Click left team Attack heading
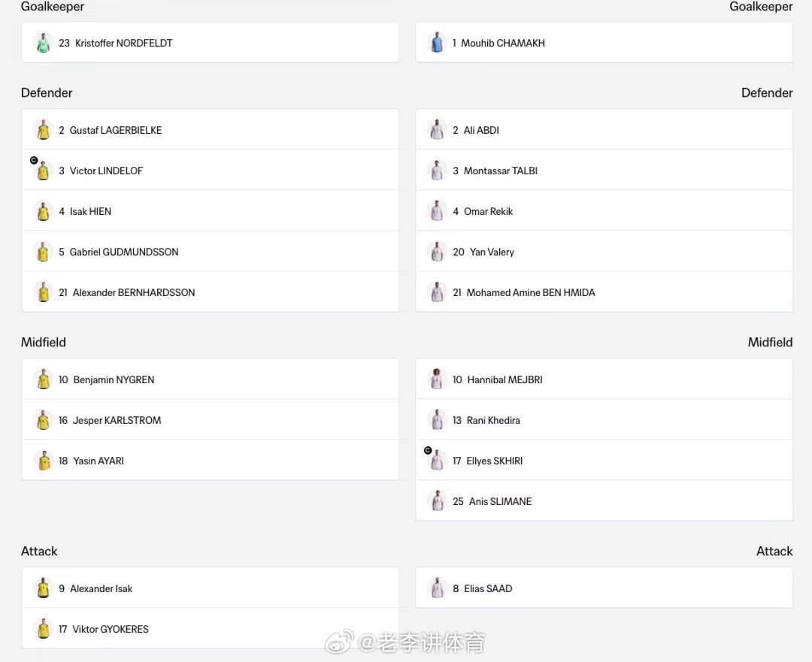Image resolution: width=812 pixels, height=662 pixels. [39, 552]
